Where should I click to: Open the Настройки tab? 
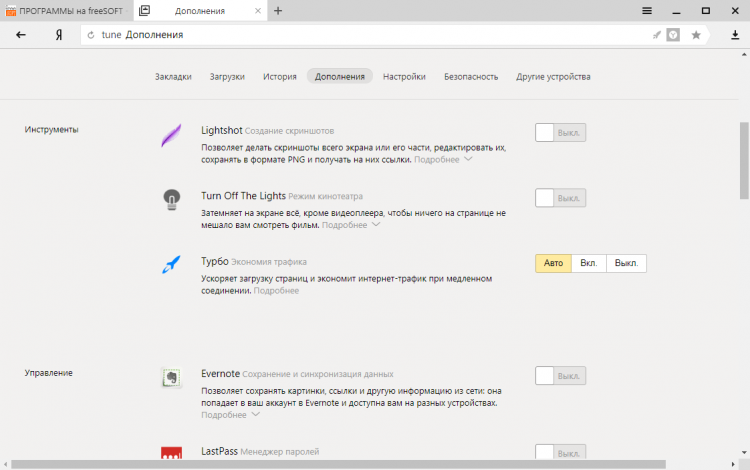[x=404, y=77]
